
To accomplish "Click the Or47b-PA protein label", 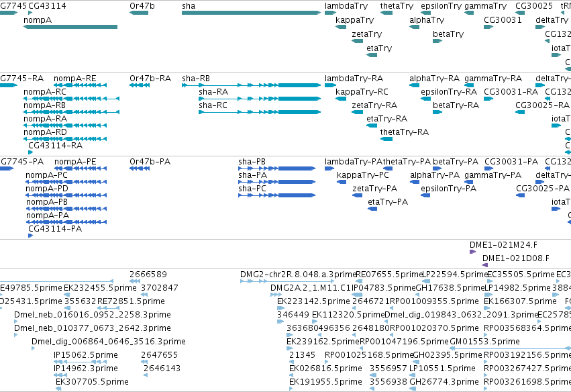I will point(150,161).
